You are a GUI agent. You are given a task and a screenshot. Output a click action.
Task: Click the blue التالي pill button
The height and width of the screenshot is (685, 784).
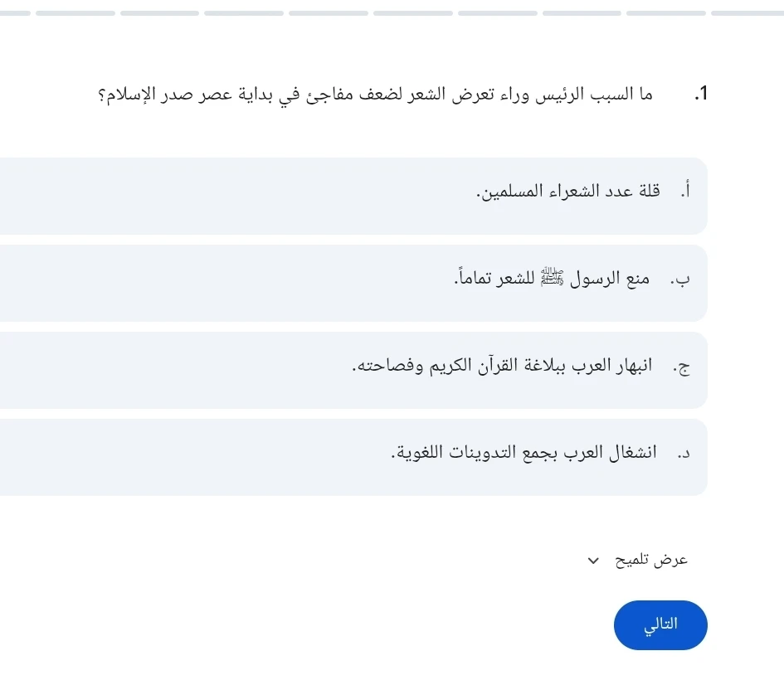click(660, 625)
